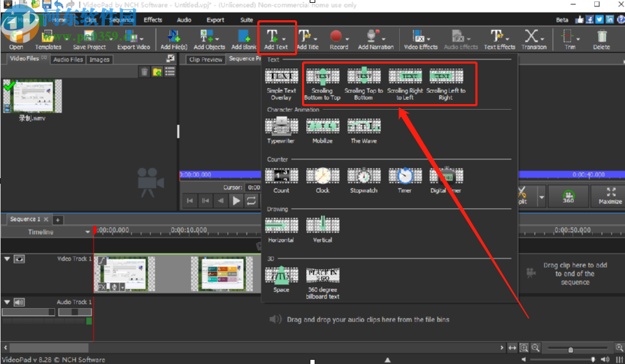The height and width of the screenshot is (364, 625).
Task: Switch to Images tab
Action: pos(99,60)
